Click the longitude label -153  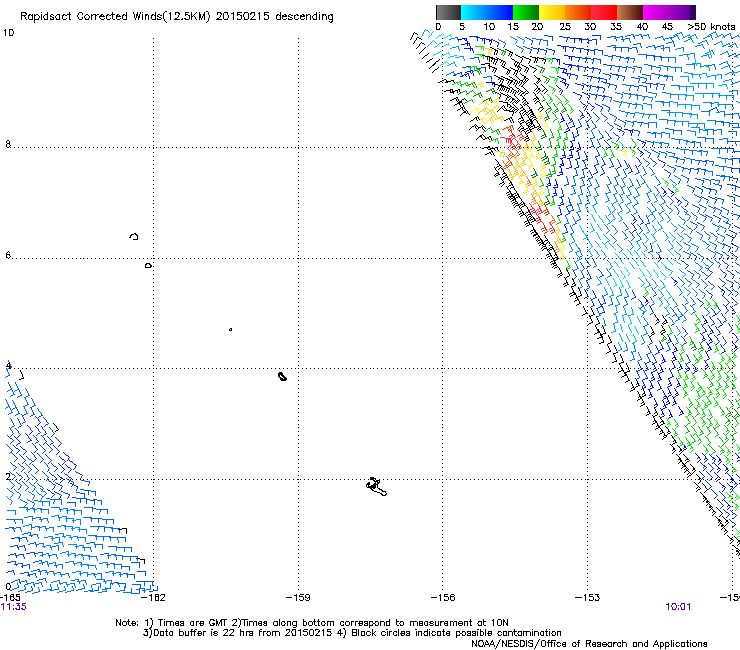click(x=587, y=598)
